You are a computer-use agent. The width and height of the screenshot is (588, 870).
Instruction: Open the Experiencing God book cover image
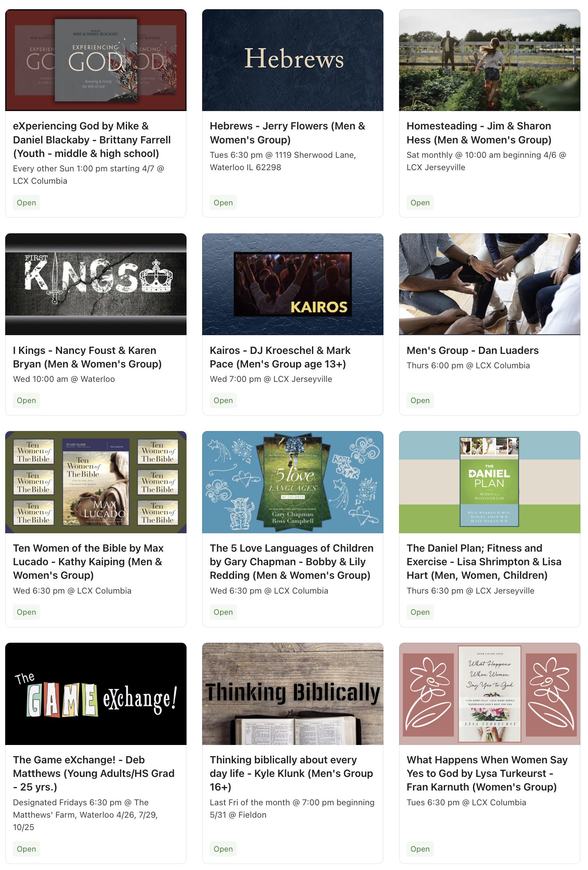coord(96,60)
